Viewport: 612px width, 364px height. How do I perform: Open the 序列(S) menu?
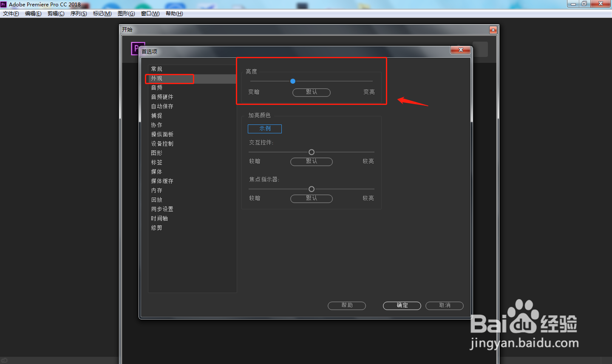79,14
